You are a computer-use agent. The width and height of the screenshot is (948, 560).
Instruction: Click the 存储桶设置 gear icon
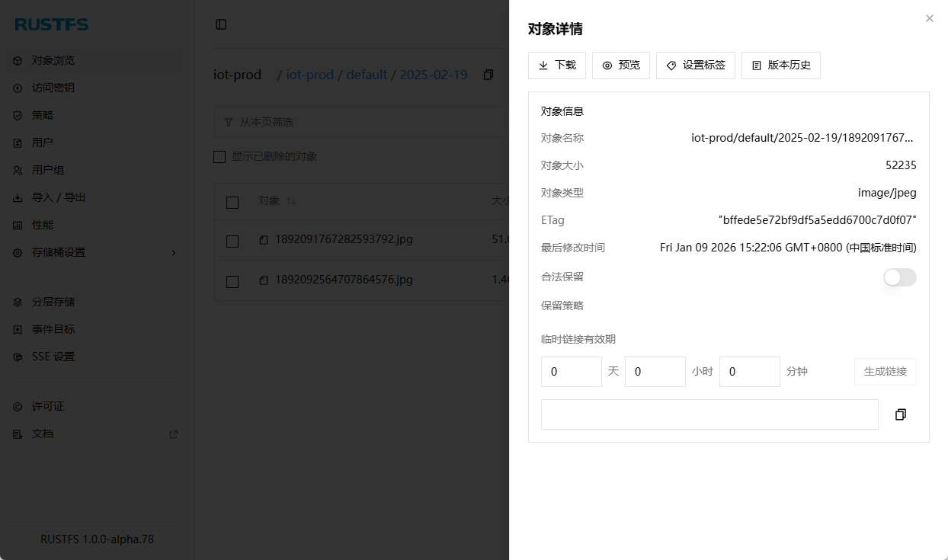click(18, 252)
